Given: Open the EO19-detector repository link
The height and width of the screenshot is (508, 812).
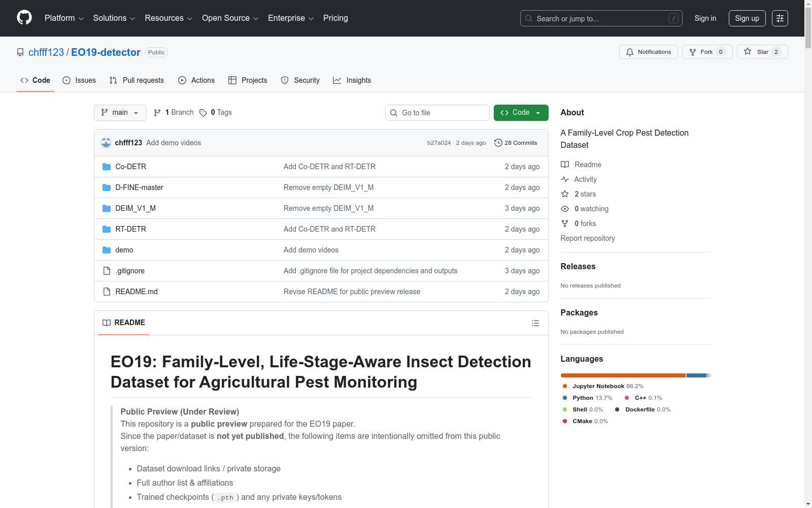Looking at the screenshot, I should [x=106, y=52].
